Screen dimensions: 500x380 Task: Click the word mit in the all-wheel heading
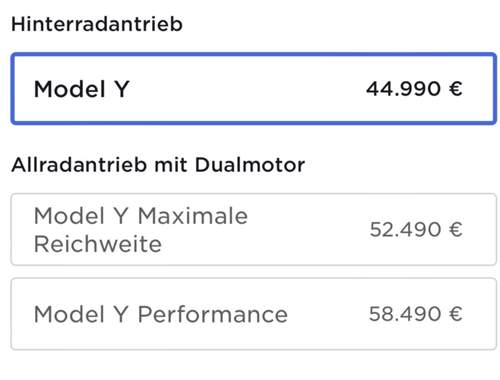coord(171,165)
